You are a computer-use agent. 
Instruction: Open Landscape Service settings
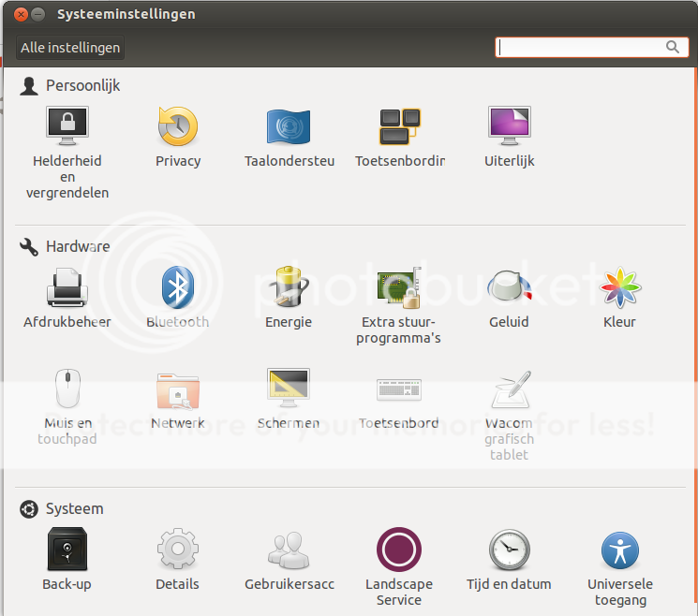tap(399, 550)
